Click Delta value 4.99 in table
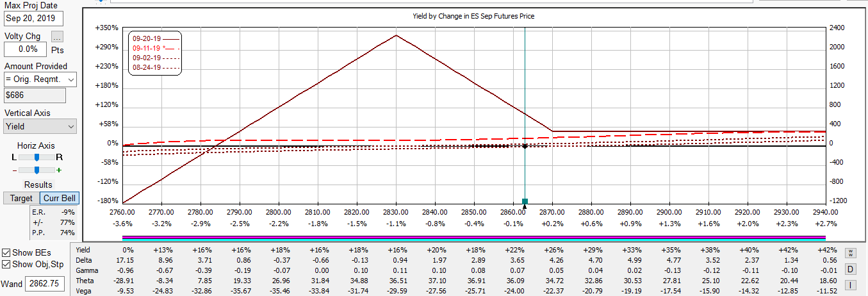Image resolution: width=868 pixels, height=296 pixels. (634, 260)
